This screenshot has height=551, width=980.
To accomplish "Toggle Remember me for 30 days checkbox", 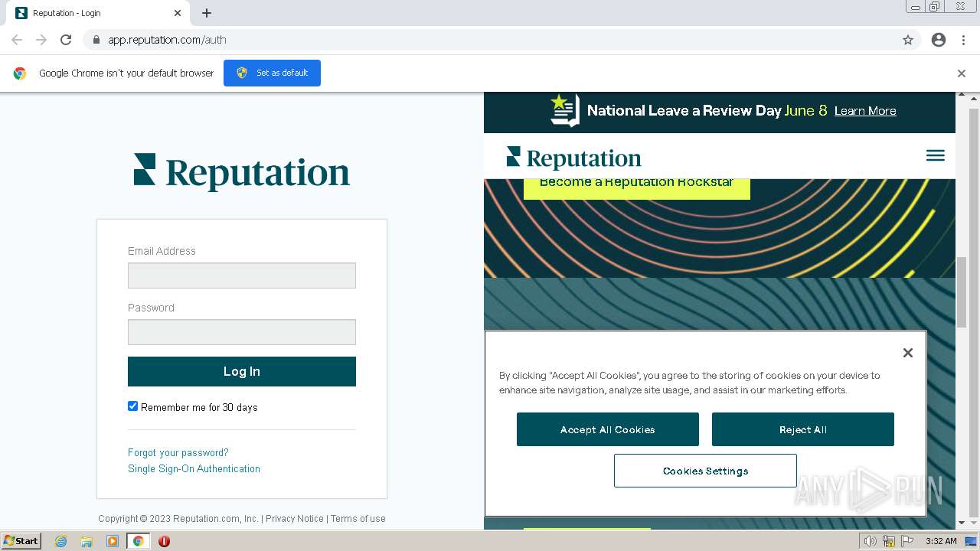I will click(132, 406).
